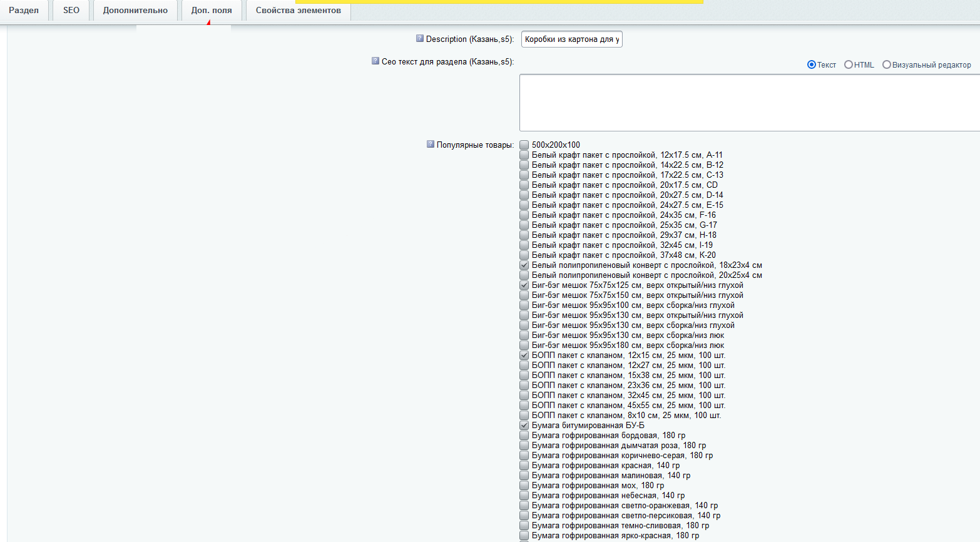The width and height of the screenshot is (980, 542).
Task: Uncheck Белый полипропиленовый конверт 18x23x4 см
Action: point(524,265)
